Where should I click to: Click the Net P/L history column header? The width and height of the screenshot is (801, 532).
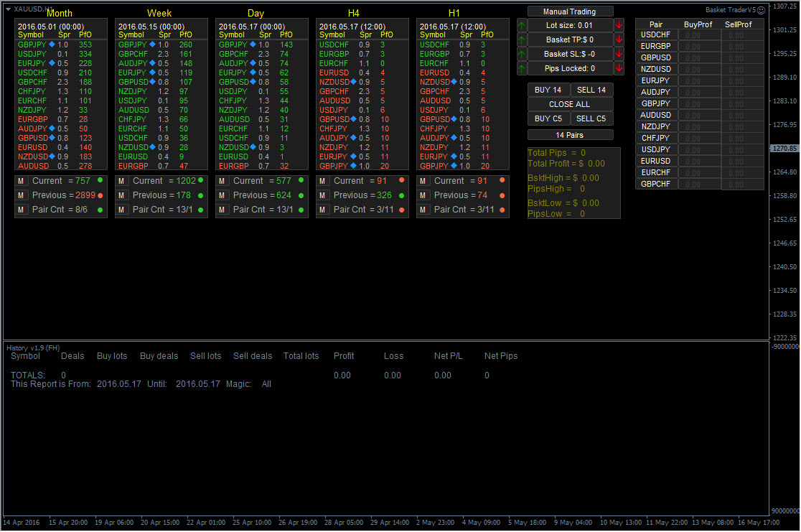click(449, 356)
